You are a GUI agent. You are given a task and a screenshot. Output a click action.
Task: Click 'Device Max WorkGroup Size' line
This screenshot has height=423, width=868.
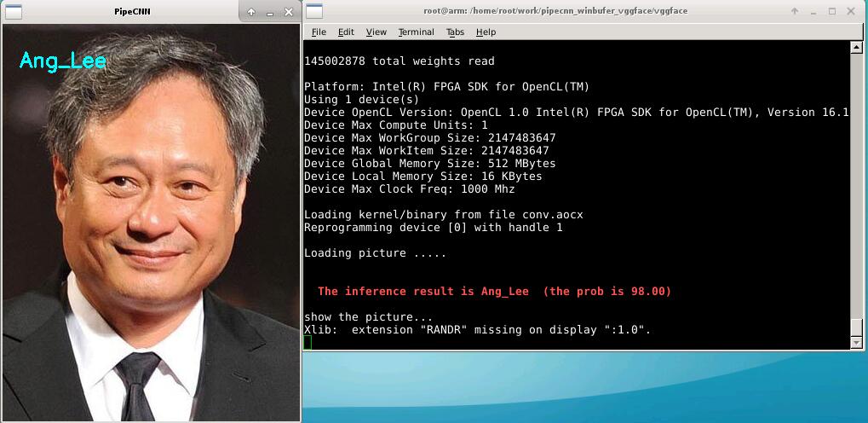429,137
